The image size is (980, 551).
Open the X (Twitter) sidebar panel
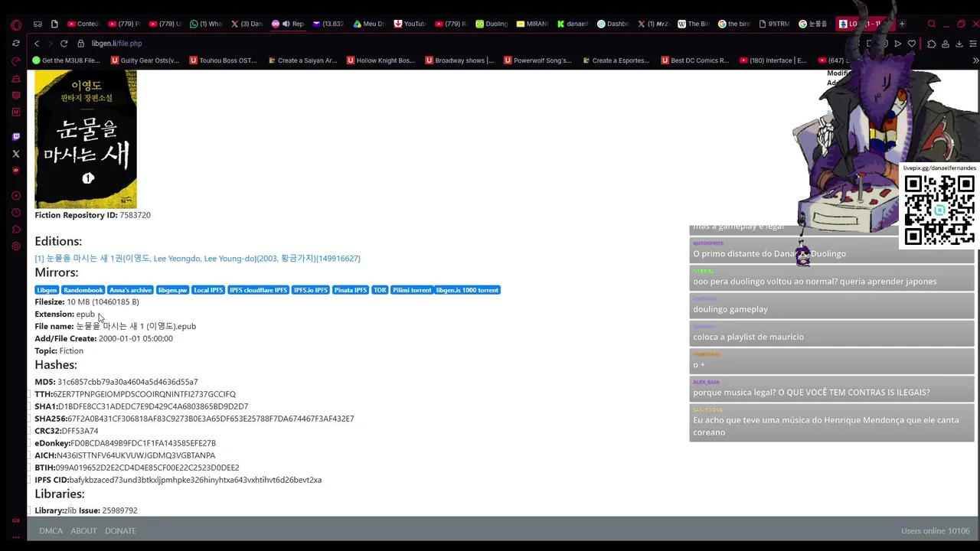pyautogui.click(x=16, y=154)
